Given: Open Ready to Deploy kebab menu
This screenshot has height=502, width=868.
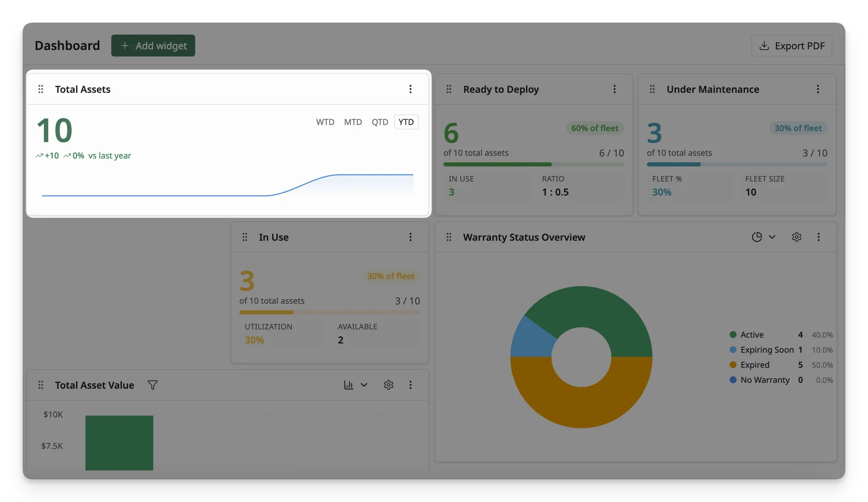Looking at the screenshot, I should click(614, 89).
